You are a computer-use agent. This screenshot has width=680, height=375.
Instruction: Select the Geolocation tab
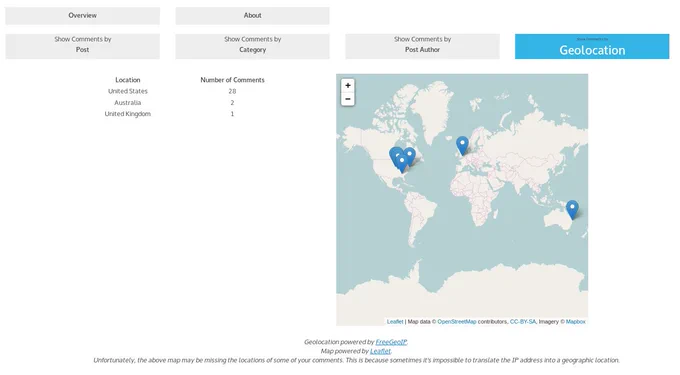592,46
